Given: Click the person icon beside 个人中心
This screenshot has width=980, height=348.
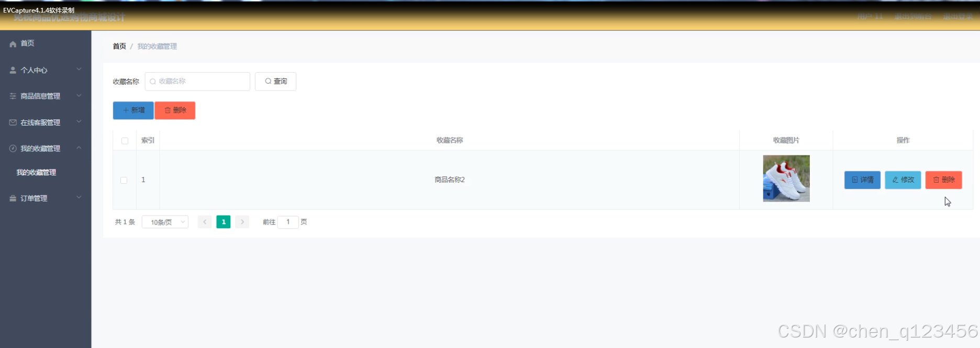Looking at the screenshot, I should click(x=13, y=70).
